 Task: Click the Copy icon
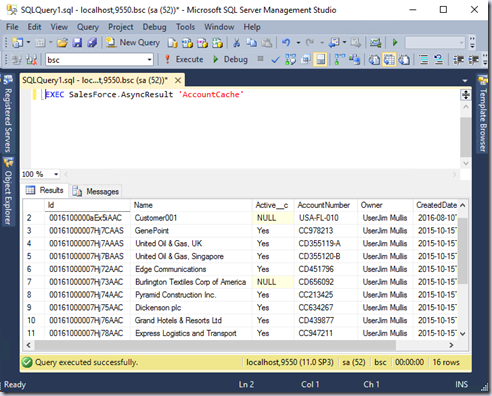click(x=251, y=42)
